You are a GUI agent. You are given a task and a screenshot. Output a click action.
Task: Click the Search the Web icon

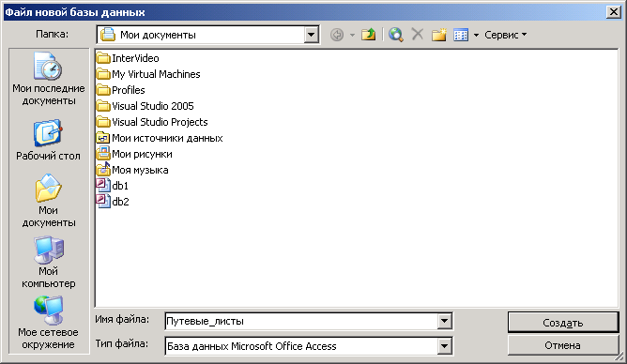click(396, 35)
